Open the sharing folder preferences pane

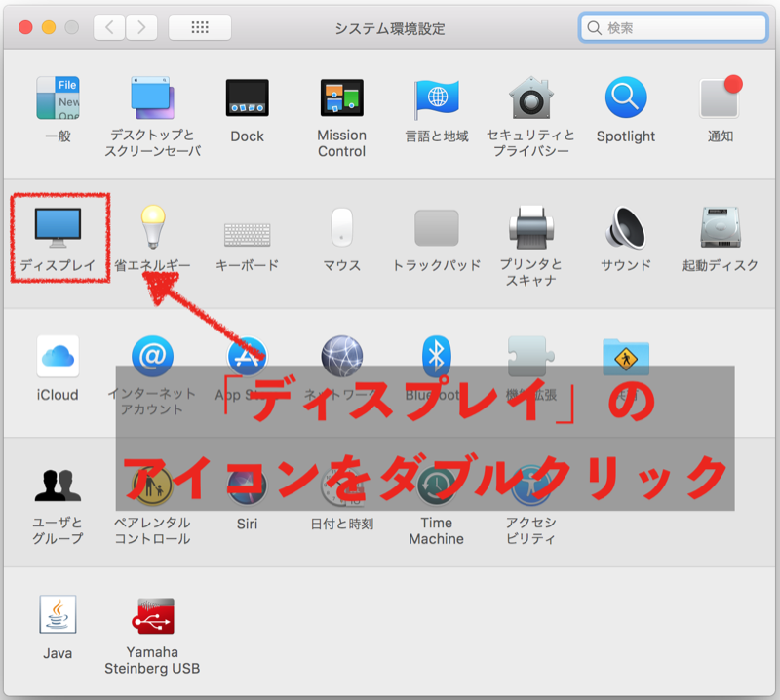pyautogui.click(x=626, y=357)
